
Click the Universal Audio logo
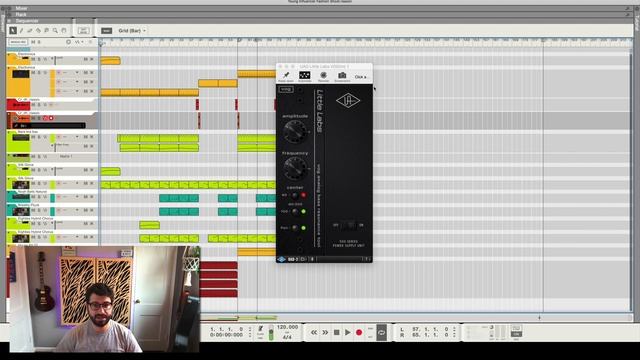pos(348,100)
